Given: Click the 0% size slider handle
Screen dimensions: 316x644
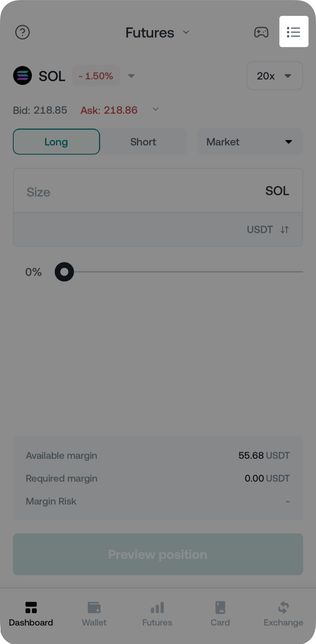Looking at the screenshot, I should point(64,272).
